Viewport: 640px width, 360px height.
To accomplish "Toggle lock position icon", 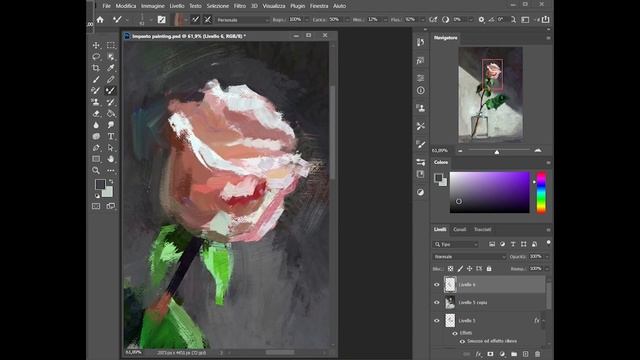I will [469, 269].
